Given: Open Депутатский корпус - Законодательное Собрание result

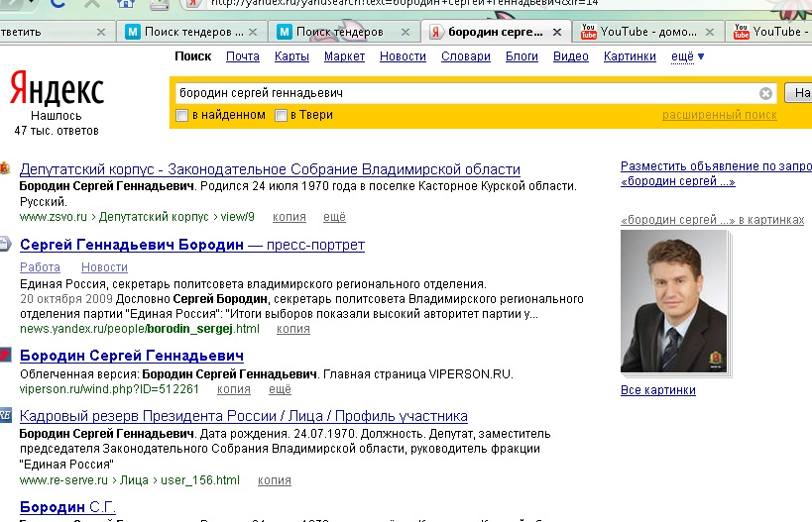Looking at the screenshot, I should 270,169.
